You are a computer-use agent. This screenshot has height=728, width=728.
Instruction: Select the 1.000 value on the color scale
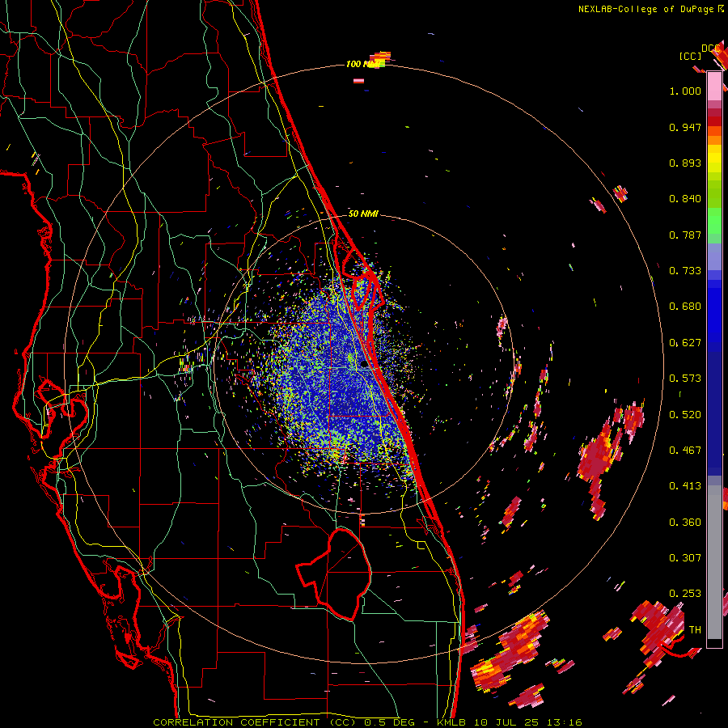click(685, 91)
